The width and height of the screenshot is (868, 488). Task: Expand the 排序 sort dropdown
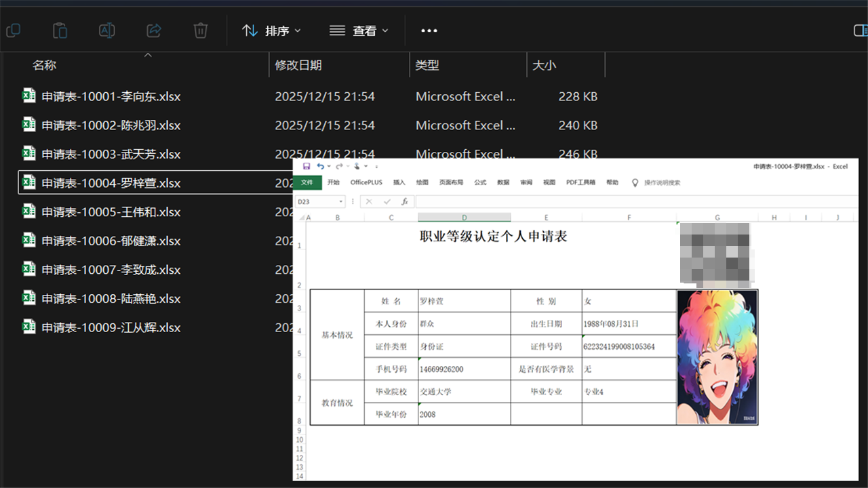pyautogui.click(x=271, y=30)
